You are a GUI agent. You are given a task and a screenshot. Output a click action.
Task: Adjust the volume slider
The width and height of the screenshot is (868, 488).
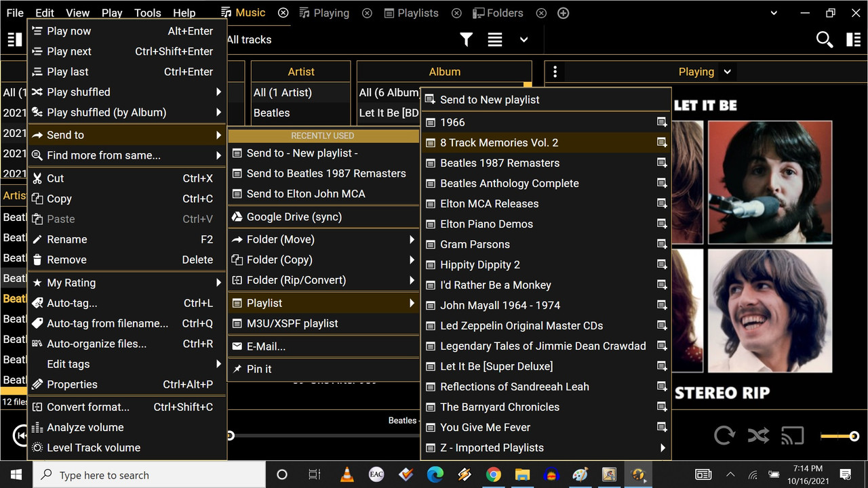tap(839, 436)
